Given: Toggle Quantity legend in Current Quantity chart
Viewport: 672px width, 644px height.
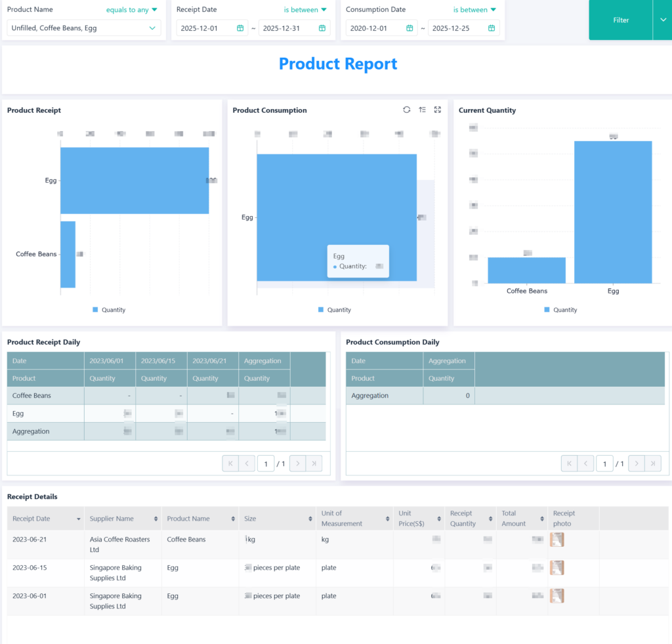Looking at the screenshot, I should tap(560, 310).
